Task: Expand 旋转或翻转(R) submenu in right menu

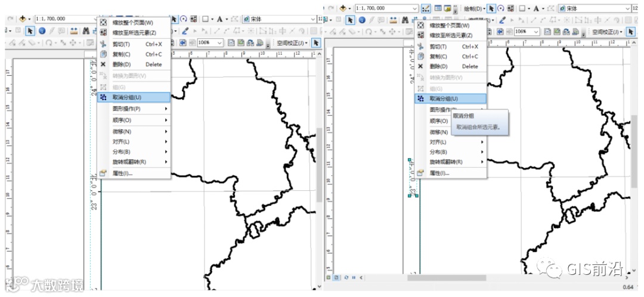Action: [451, 162]
